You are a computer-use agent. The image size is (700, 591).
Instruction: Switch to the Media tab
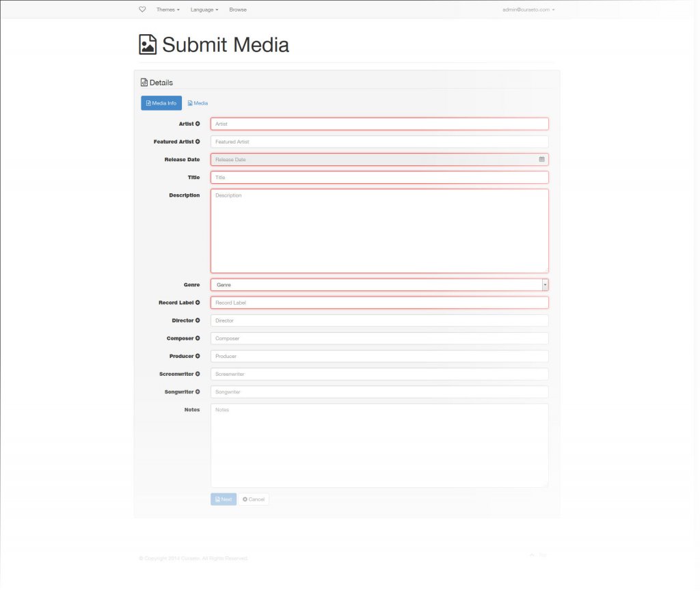pyautogui.click(x=198, y=103)
